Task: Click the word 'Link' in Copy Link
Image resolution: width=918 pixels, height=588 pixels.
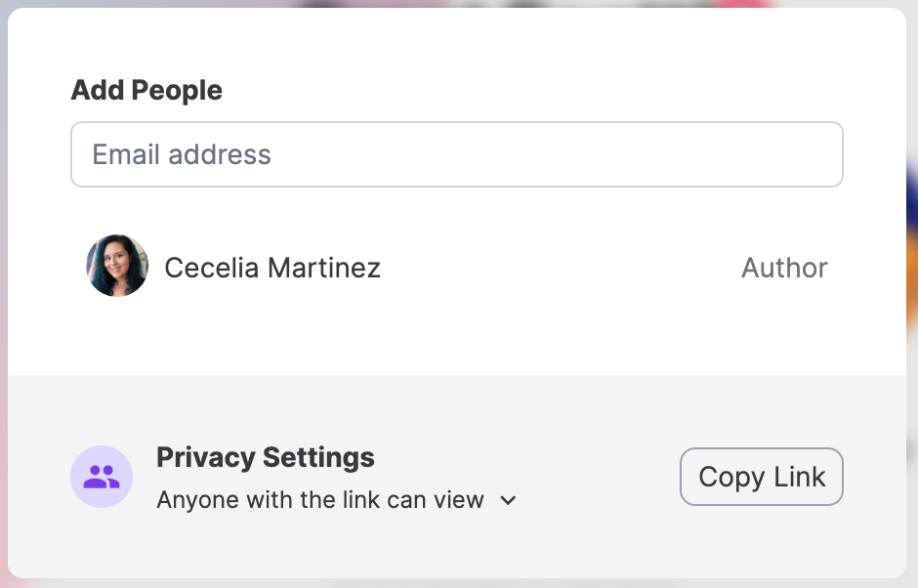Action: (800, 477)
